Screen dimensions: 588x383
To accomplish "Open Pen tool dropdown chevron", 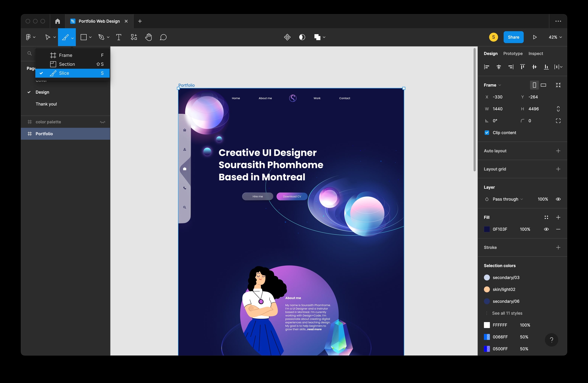I will pyautogui.click(x=108, y=37).
